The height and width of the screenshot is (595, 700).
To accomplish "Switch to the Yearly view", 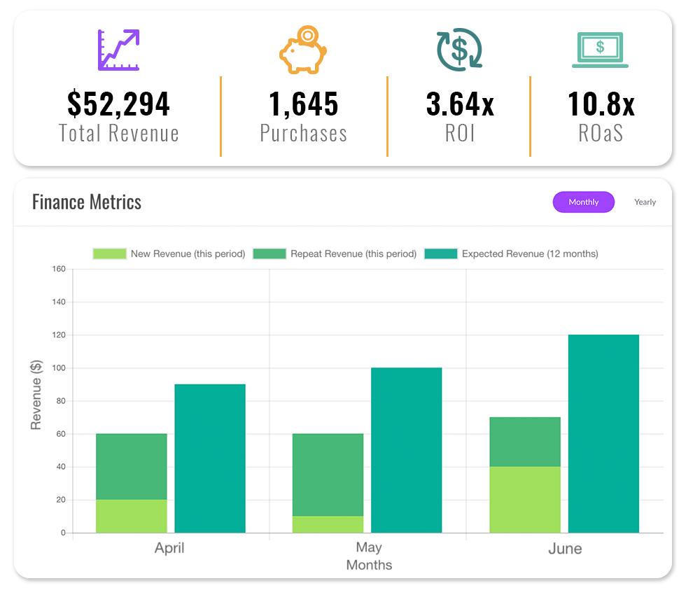I will (645, 202).
